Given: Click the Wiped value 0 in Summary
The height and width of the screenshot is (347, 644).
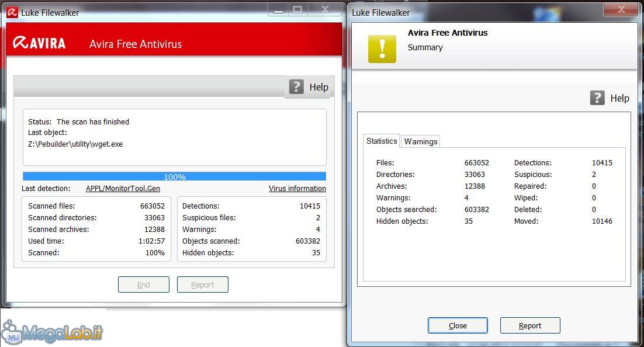Looking at the screenshot, I should pyautogui.click(x=594, y=198).
